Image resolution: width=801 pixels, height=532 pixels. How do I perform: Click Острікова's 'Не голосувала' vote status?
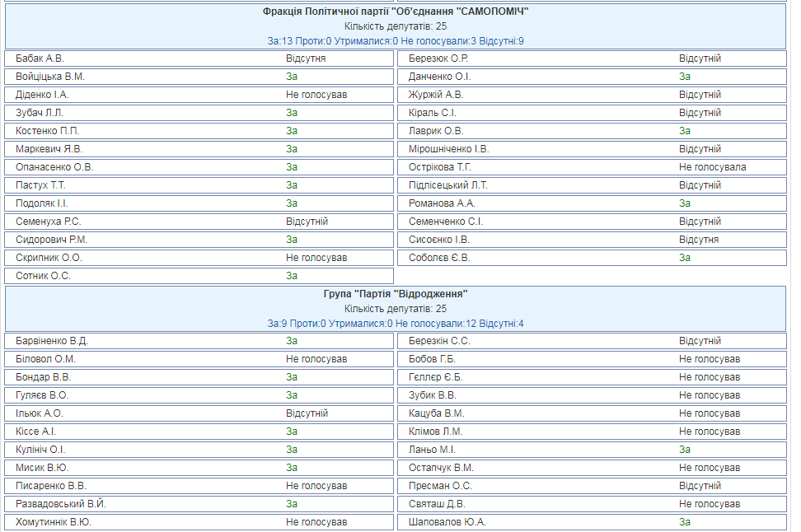point(712,167)
